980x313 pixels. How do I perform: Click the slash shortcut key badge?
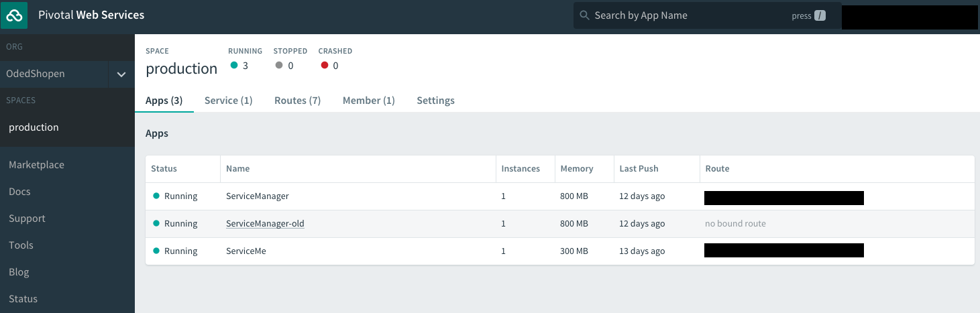pyautogui.click(x=820, y=15)
